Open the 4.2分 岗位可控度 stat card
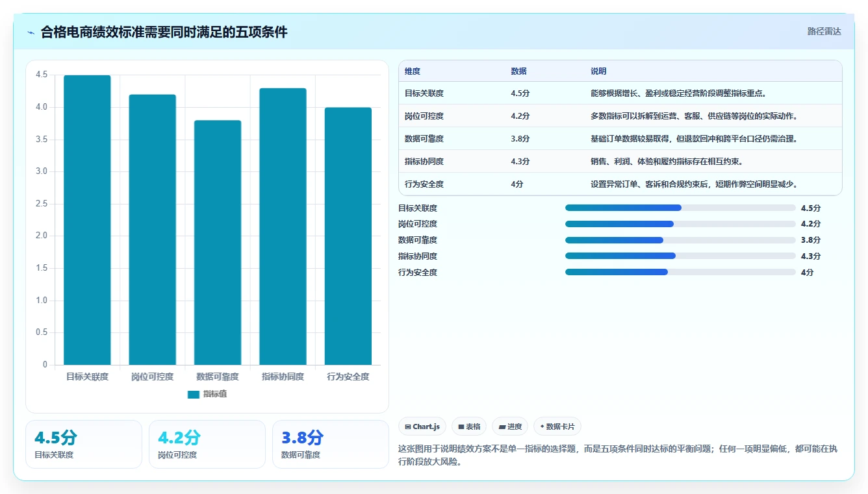 point(207,444)
